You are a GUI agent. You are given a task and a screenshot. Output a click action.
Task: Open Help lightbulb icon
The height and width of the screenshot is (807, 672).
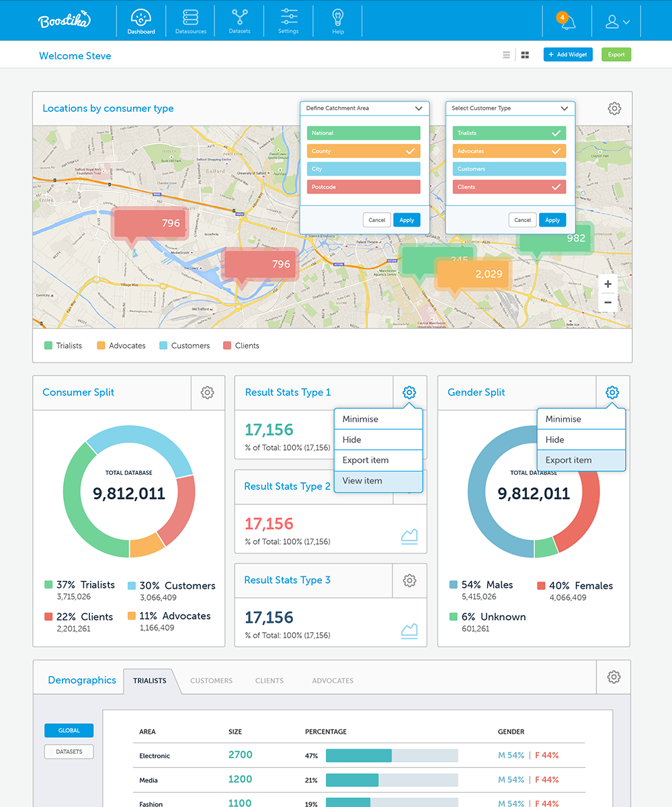tap(338, 21)
